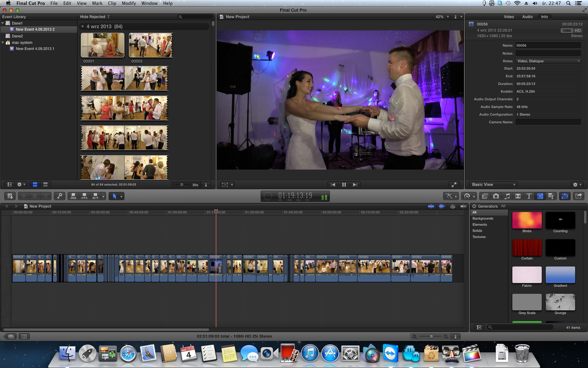Open the Roles dropdown in Info inspector

(548, 61)
